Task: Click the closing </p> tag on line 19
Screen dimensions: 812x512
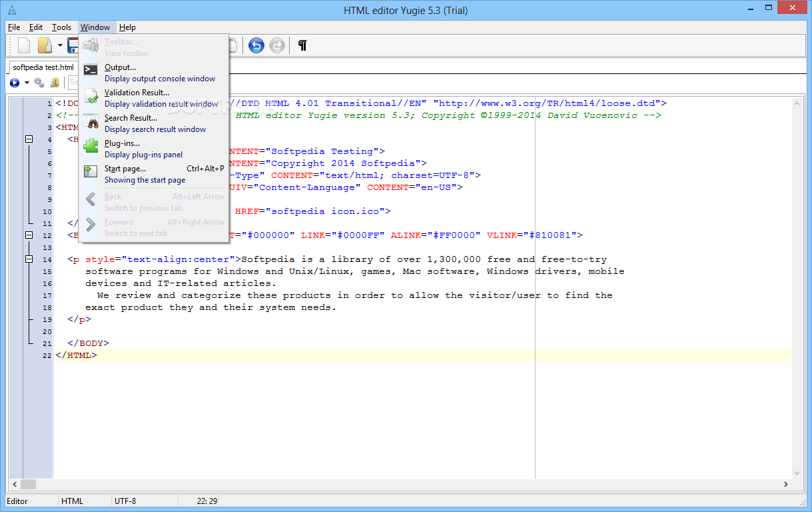Action: click(x=79, y=319)
